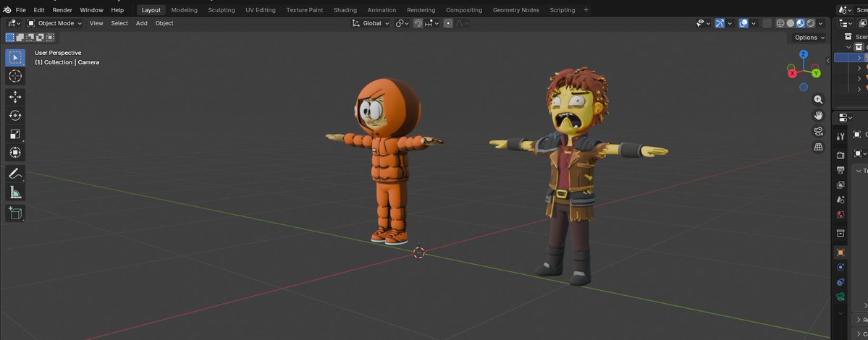This screenshot has width=868, height=340.
Task: Toggle camera view with camera icon
Action: point(818,131)
